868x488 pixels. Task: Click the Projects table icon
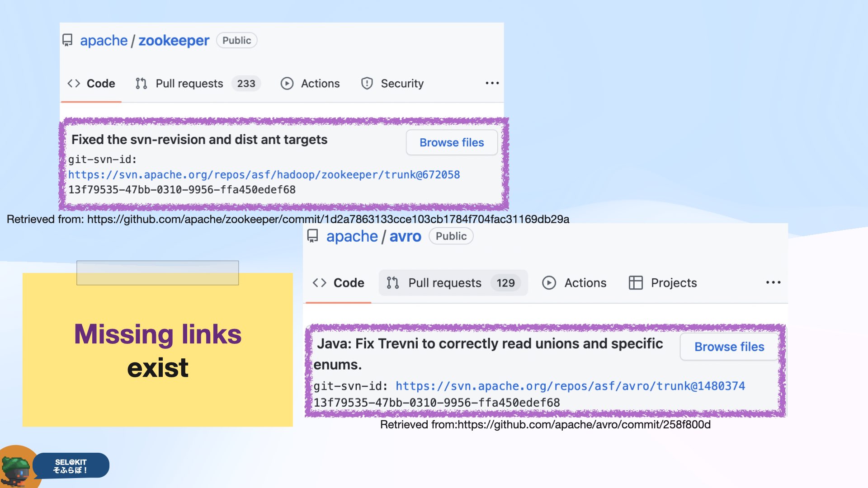(636, 283)
